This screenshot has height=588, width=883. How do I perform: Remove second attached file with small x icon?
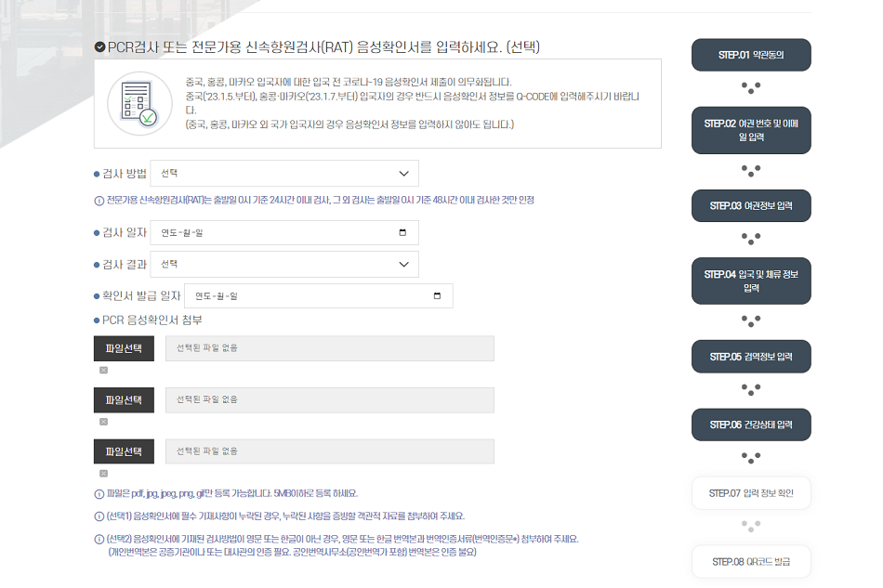pyautogui.click(x=103, y=422)
